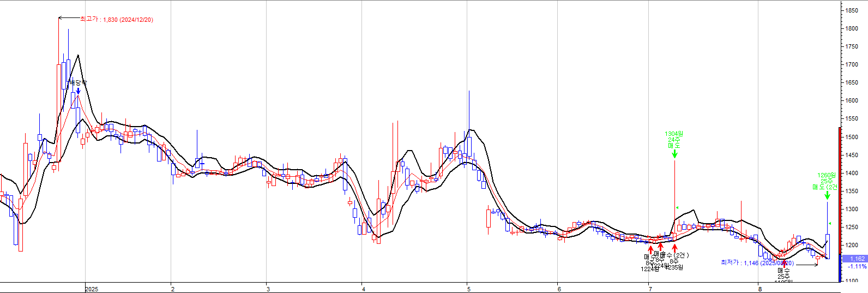The width and height of the screenshot is (868, 293).
Task: Click the 매수 (2건) annotation
Action: point(674,255)
